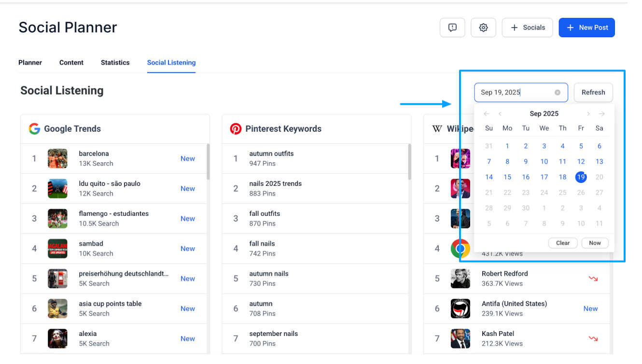Go to next month arrow in calendar
The height and width of the screenshot is (364, 642).
click(588, 114)
